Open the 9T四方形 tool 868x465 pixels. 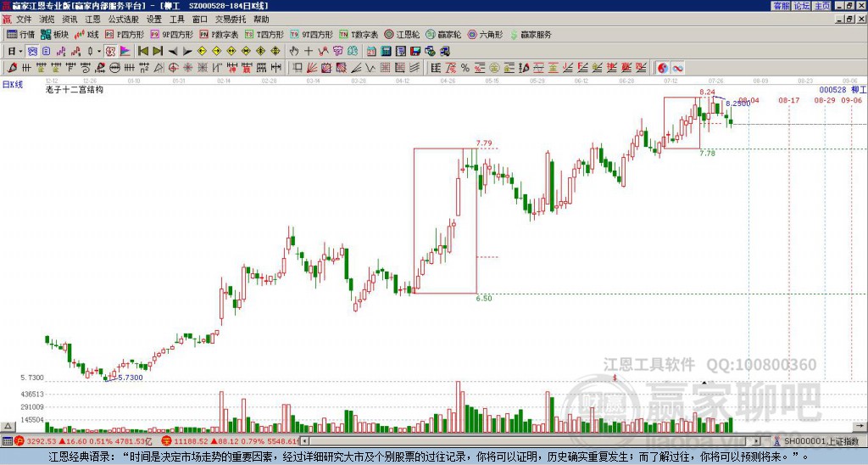pos(312,34)
